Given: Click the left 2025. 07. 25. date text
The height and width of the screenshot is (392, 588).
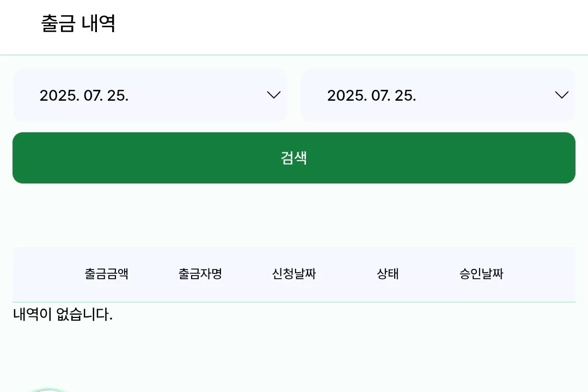Looking at the screenshot, I should point(84,95).
